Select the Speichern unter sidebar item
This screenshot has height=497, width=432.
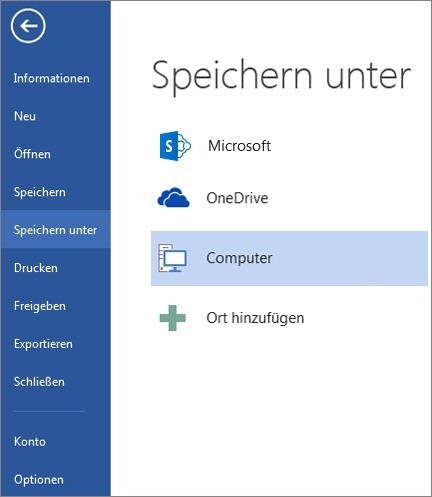pyautogui.click(x=55, y=230)
